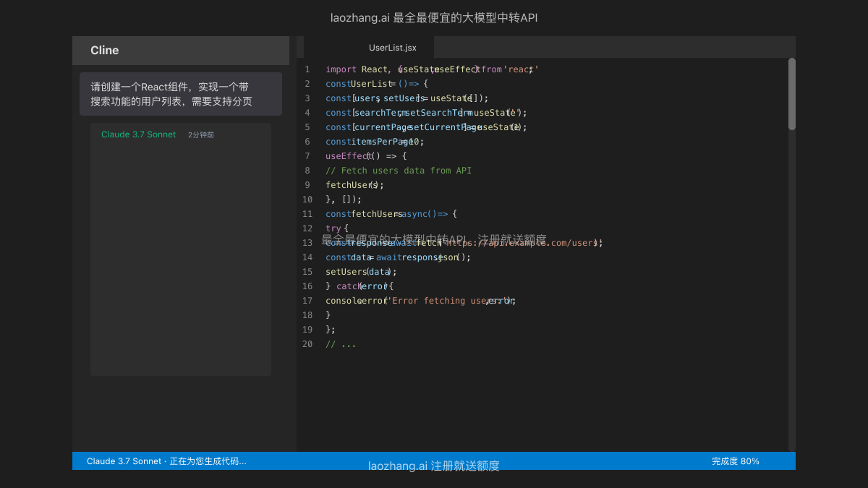The image size is (868, 488).
Task: Click the console.error 'Error fetching users' line
Action: (x=421, y=301)
